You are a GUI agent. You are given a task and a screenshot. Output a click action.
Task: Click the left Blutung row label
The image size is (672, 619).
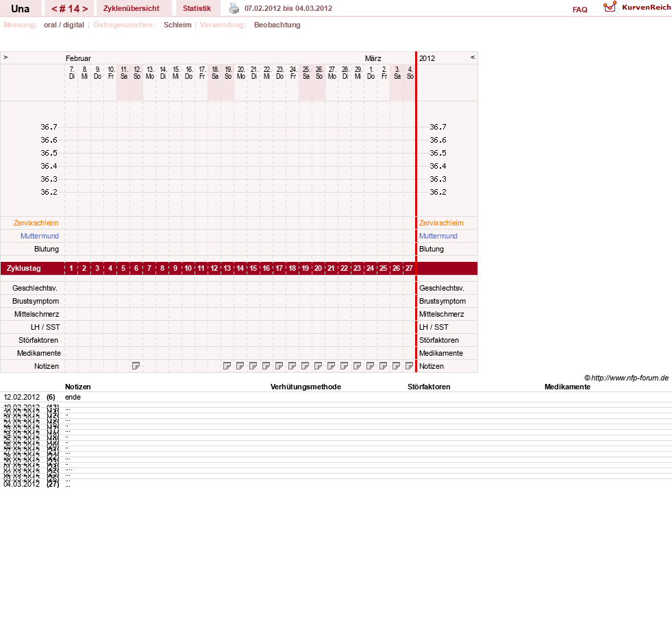coord(47,249)
